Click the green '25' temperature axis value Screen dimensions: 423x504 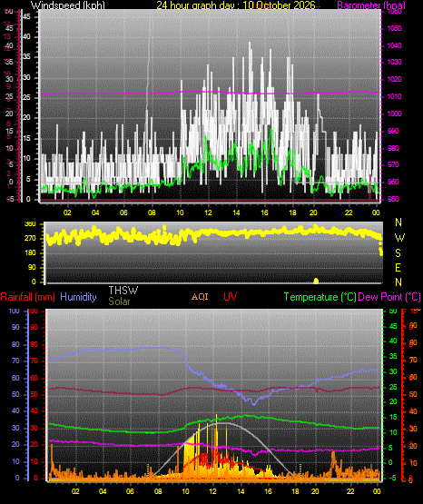point(393,387)
